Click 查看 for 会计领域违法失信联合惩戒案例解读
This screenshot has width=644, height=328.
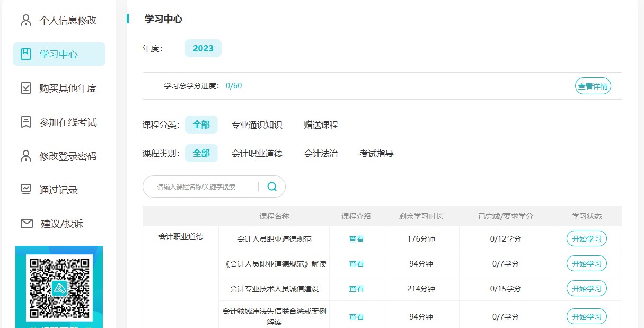(356, 317)
